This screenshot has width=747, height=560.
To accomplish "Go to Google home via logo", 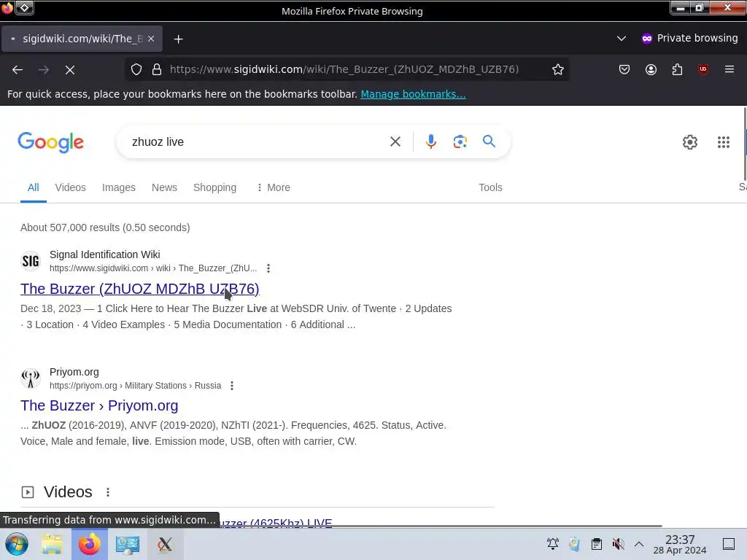I will pyautogui.click(x=50, y=142).
